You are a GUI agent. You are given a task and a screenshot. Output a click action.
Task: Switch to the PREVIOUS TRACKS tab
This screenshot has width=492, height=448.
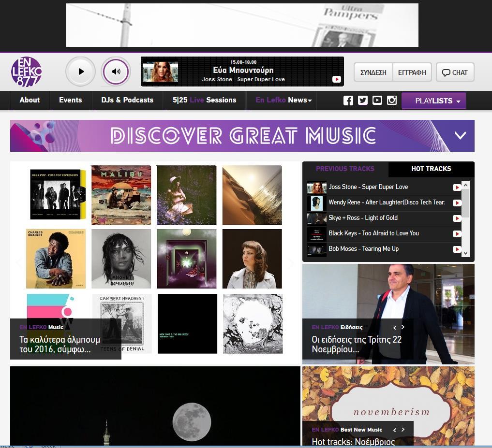(x=345, y=169)
